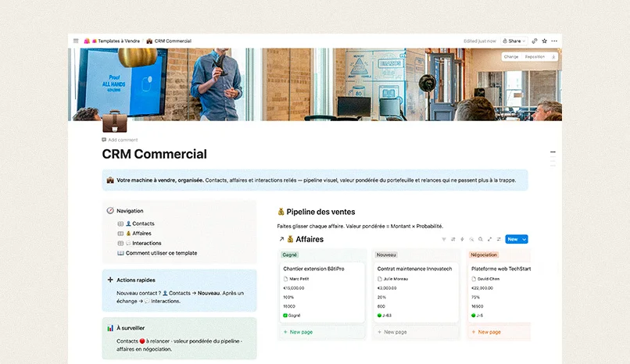Open Julie Moreau contact
The height and width of the screenshot is (364, 630).
392,279
